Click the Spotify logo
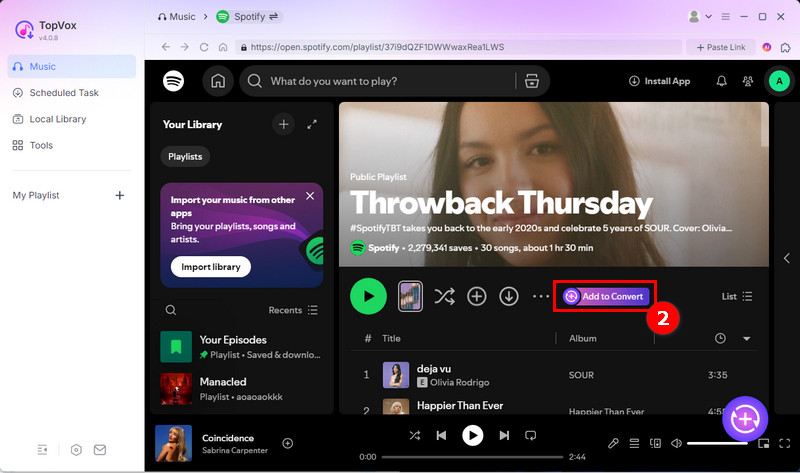This screenshot has width=800, height=473. coord(173,81)
